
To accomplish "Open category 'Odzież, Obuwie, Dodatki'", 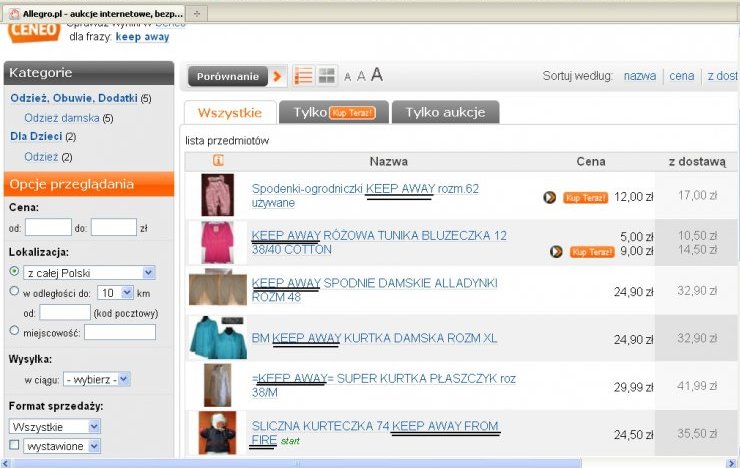I will pyautogui.click(x=74, y=98).
